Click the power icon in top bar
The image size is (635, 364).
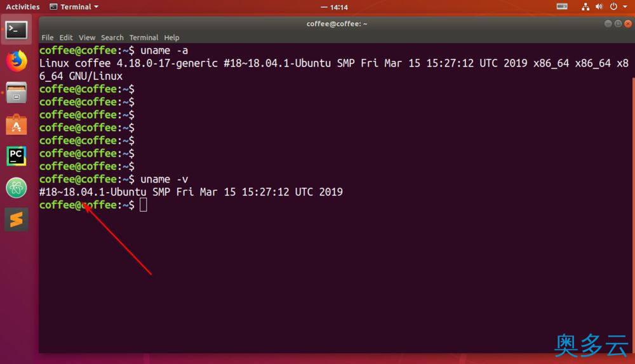[613, 6]
